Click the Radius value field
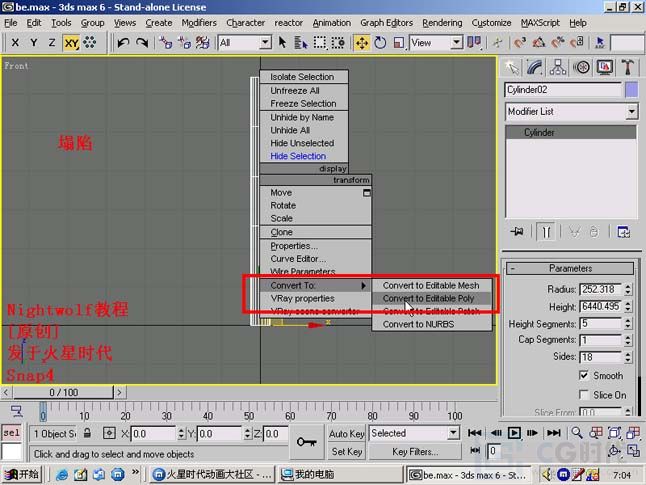This screenshot has width=646, height=485. (600, 289)
